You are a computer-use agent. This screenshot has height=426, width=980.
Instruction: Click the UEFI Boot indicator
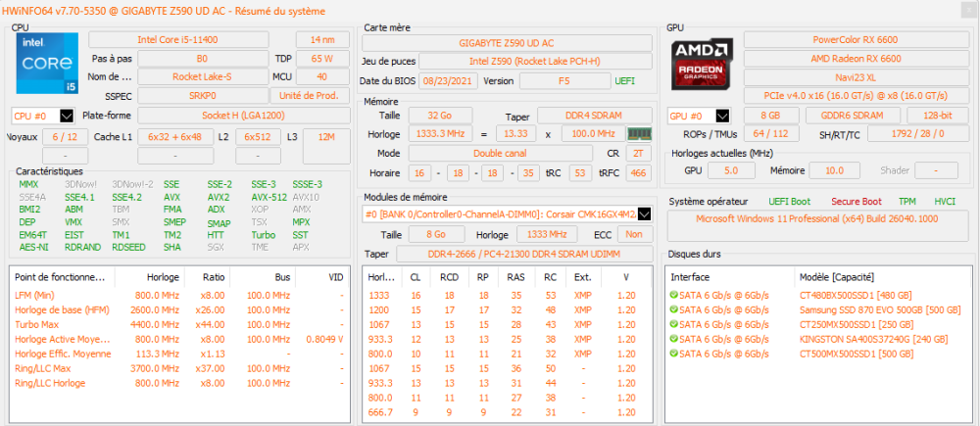tap(789, 202)
